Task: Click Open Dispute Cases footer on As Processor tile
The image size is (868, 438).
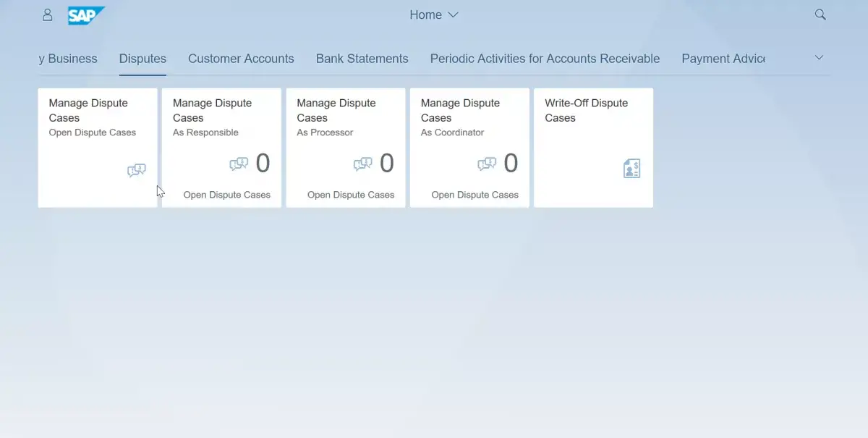Action: click(351, 195)
